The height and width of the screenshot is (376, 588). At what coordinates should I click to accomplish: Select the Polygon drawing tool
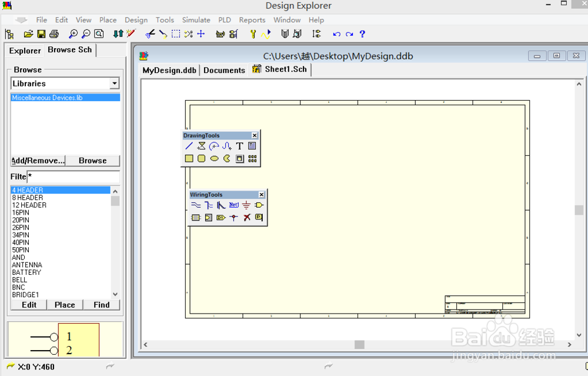click(201, 146)
